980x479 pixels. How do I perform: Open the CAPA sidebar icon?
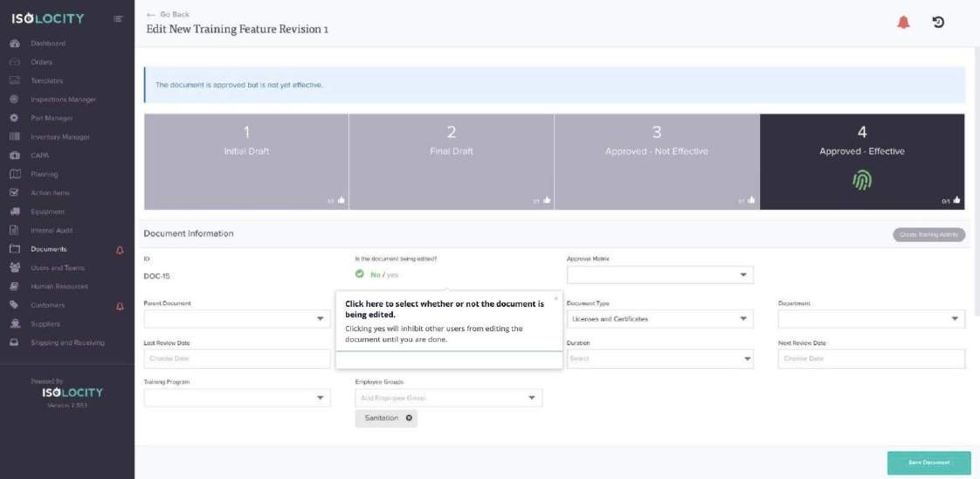pyautogui.click(x=15, y=156)
